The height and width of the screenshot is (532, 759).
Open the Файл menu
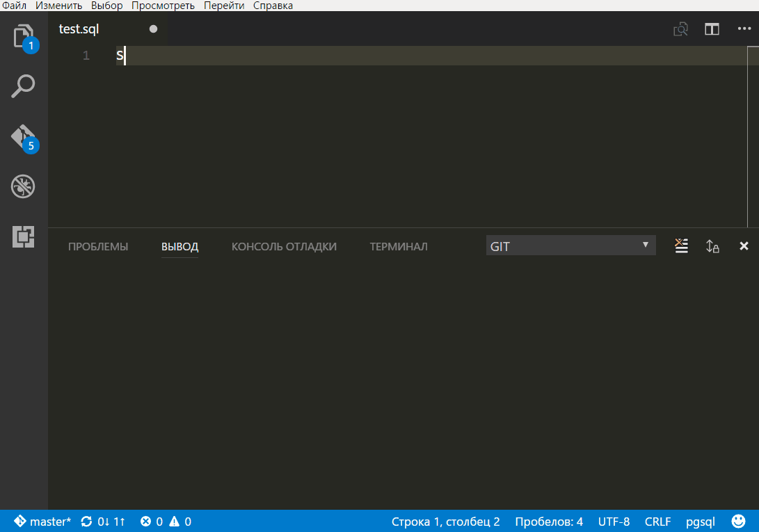15,6
